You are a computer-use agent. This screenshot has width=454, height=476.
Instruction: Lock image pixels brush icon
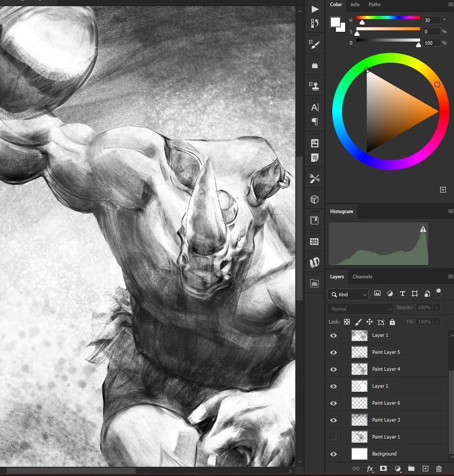358,322
